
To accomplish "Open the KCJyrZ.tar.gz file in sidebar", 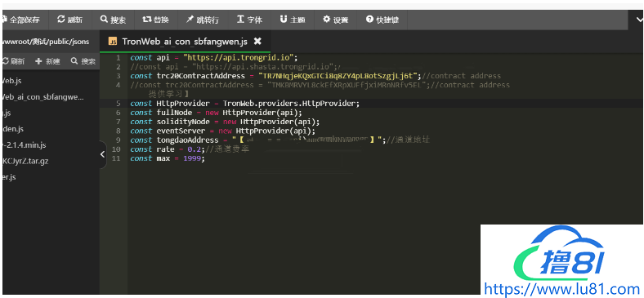I will [25, 161].
